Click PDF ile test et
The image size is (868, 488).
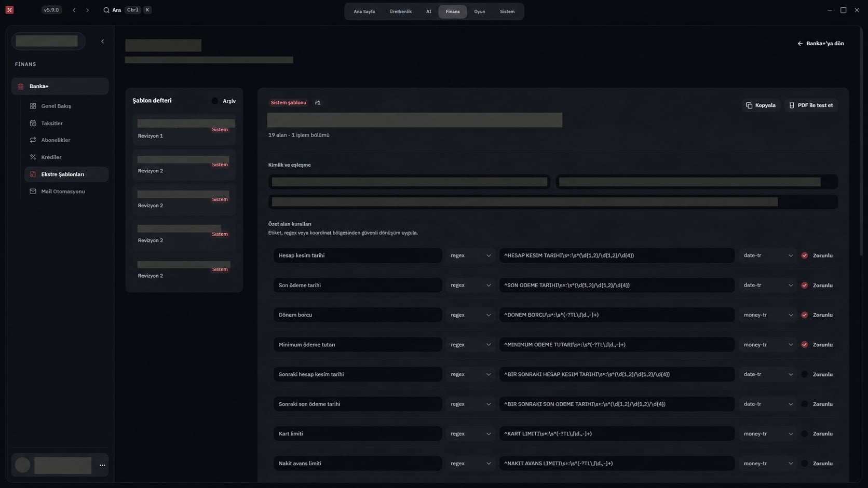(811, 105)
